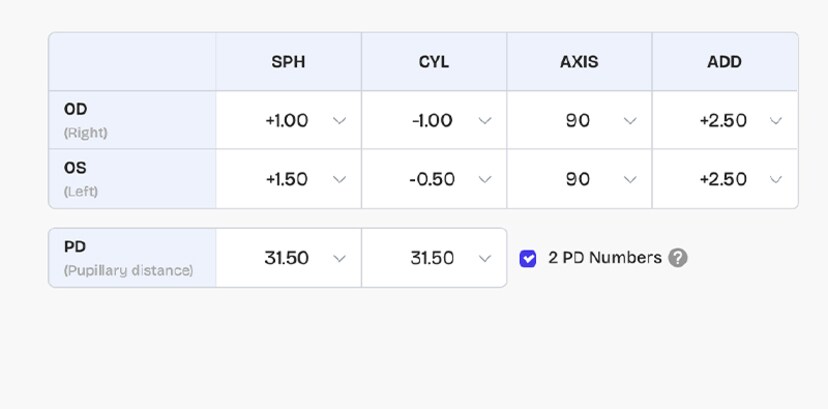The width and height of the screenshot is (828, 409).
Task: Click the OD (Right) row label
Action: point(86,120)
